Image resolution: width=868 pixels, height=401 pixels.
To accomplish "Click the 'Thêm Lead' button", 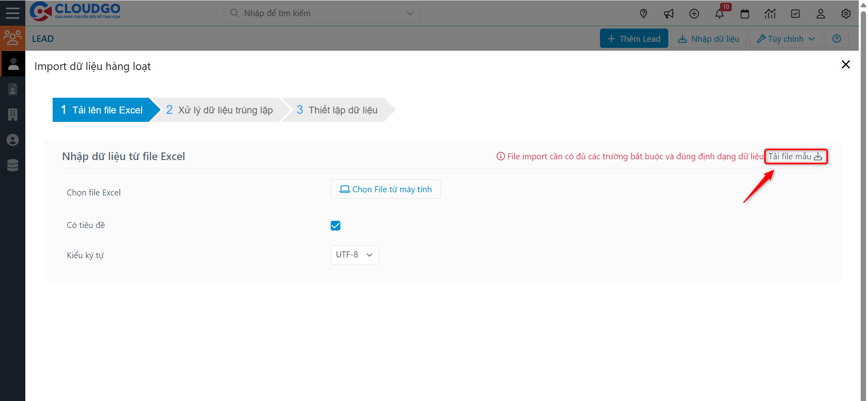I will pos(634,38).
